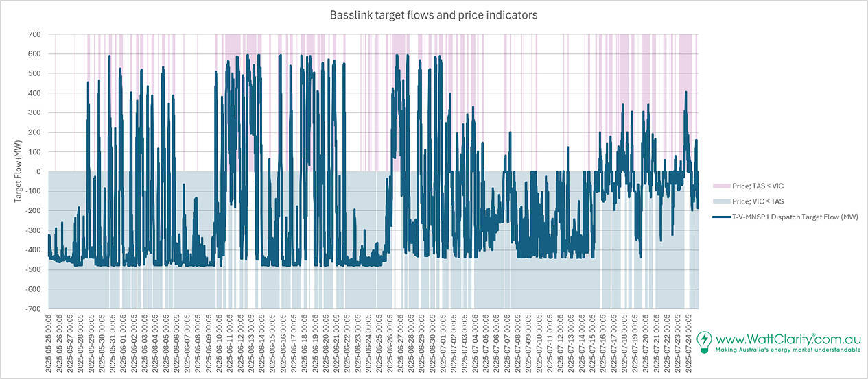Click the y-axis tick label -300

click(34, 230)
